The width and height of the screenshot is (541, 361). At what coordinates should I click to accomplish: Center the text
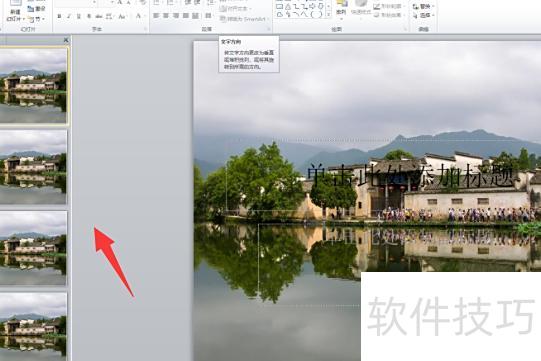click(166, 16)
